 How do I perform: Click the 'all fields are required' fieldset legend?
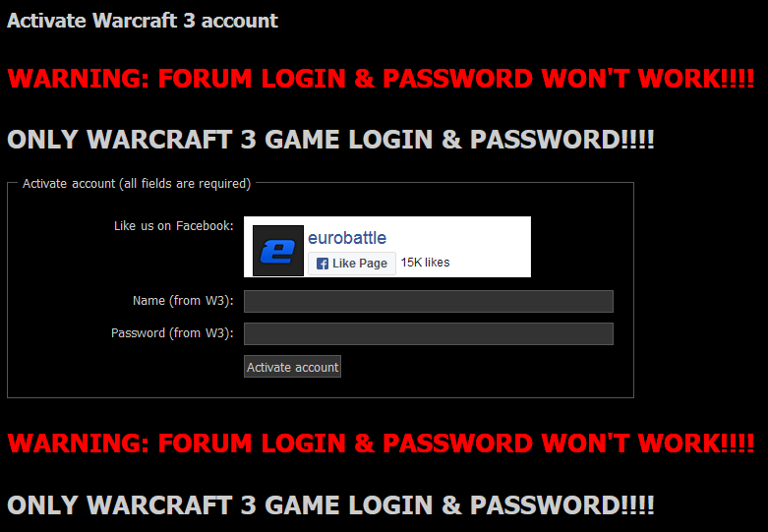click(137, 184)
